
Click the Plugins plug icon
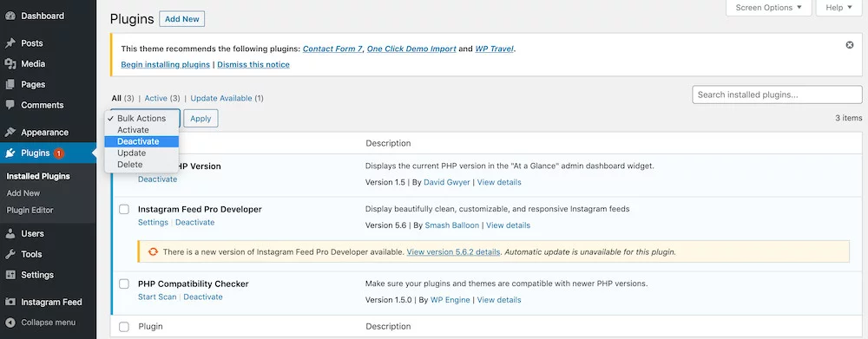pos(10,153)
